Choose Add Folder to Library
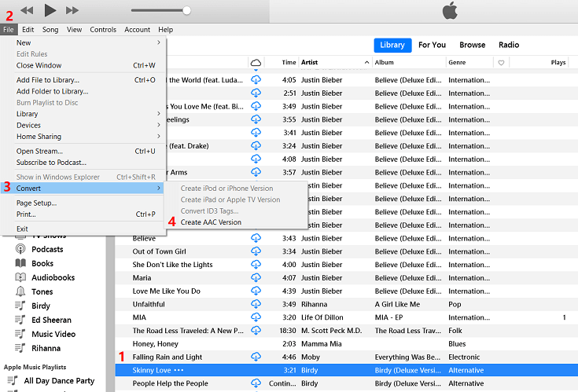Screen dimensions: 578x392 coord(83,91)
